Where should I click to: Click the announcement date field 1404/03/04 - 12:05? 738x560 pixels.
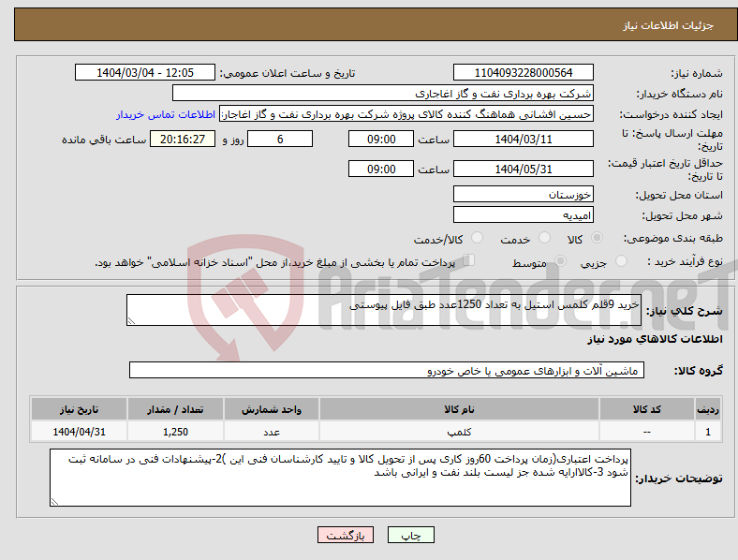pos(145,72)
